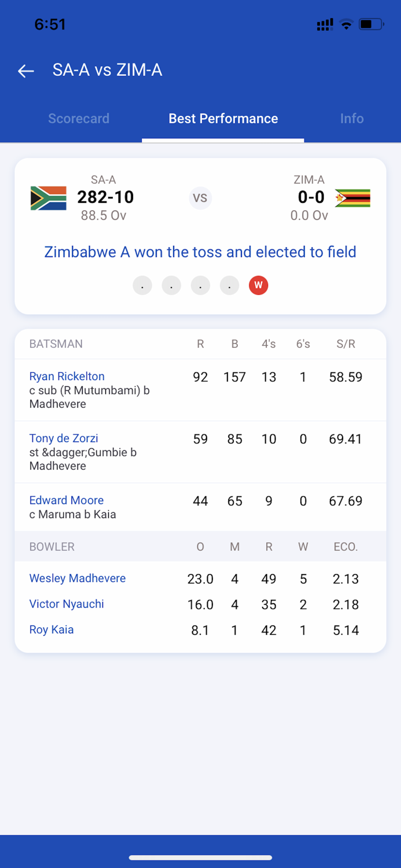This screenshot has width=401, height=868.
Task: Select the red W wicket ball indicator
Action: tap(258, 285)
